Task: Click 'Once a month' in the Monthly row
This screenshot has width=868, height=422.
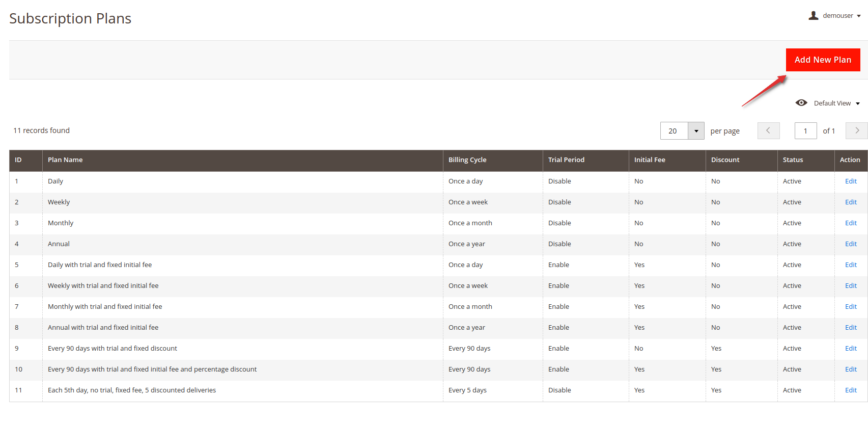Action: [470, 223]
